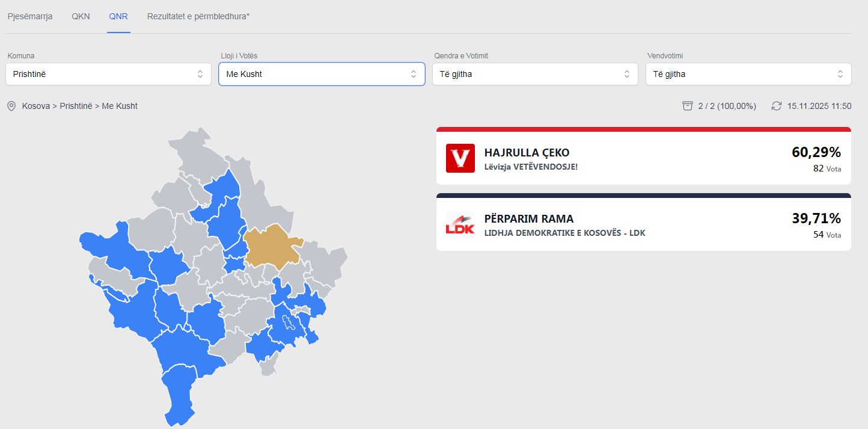Screen dimensions: 868x429
Task: Go to Rezultatet e përmbledhura tab
Action: pos(198,16)
